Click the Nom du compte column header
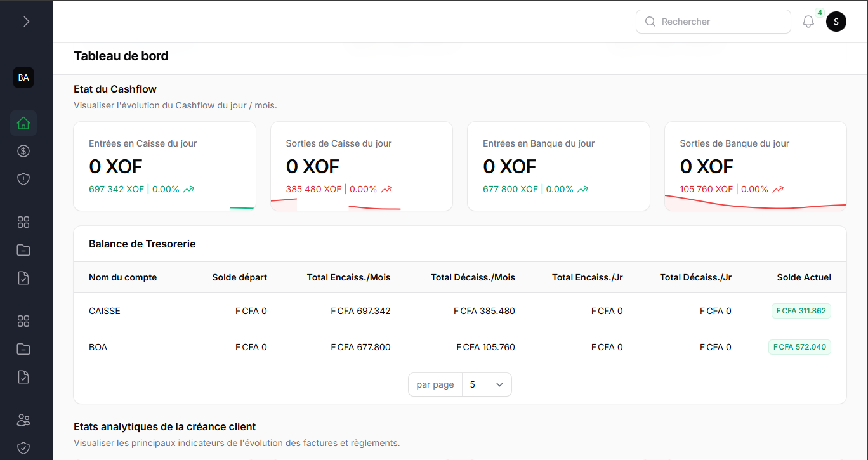 [122, 277]
